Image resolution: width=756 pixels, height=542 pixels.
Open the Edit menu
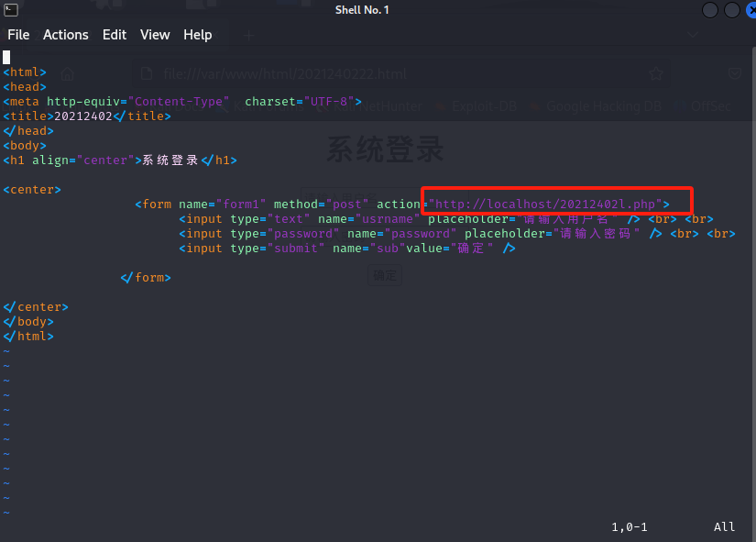115,35
